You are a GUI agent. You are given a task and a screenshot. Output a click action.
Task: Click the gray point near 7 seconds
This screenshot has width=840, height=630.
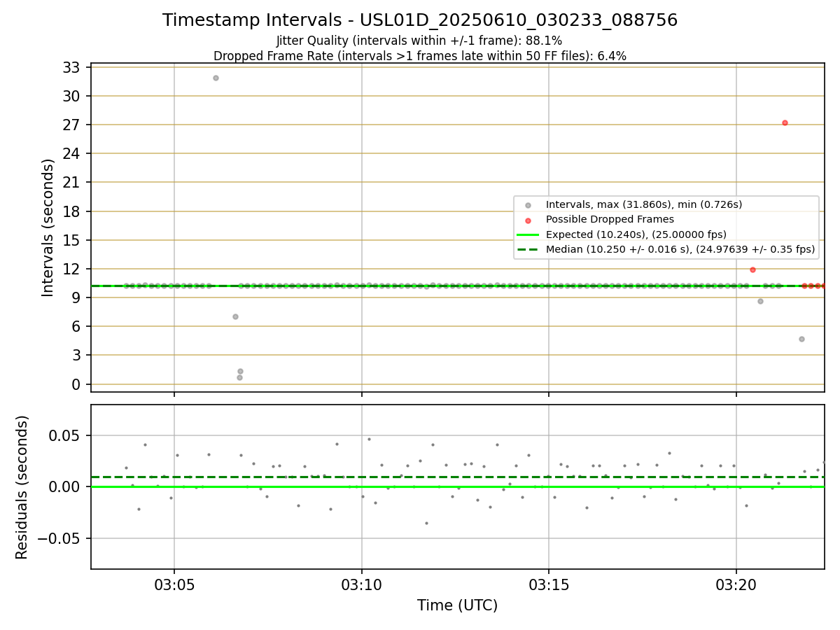point(235,316)
